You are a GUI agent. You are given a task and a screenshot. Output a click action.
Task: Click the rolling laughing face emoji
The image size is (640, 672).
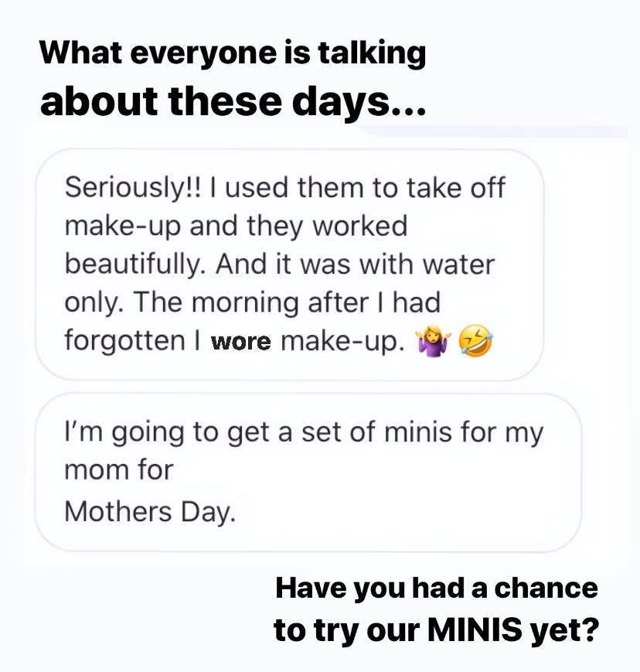[x=474, y=339]
